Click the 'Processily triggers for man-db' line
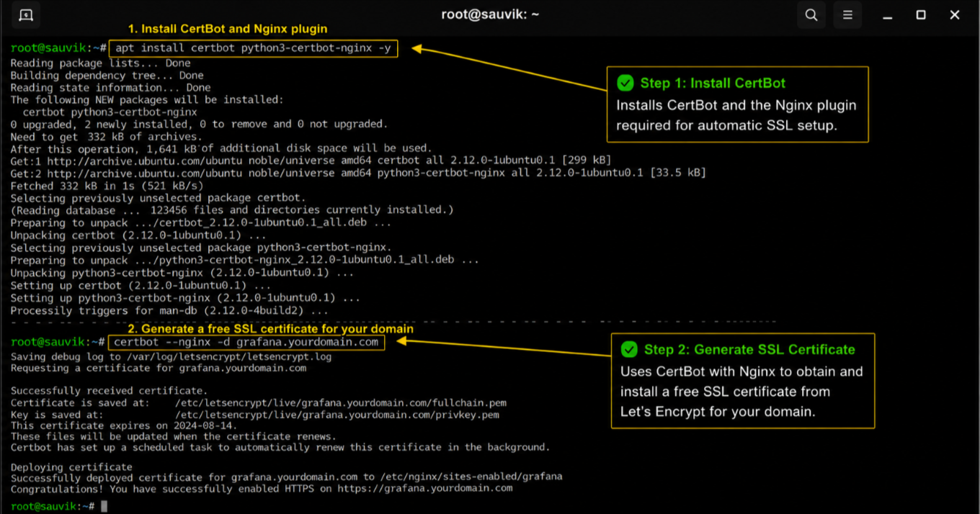The image size is (980, 514). [x=169, y=312]
